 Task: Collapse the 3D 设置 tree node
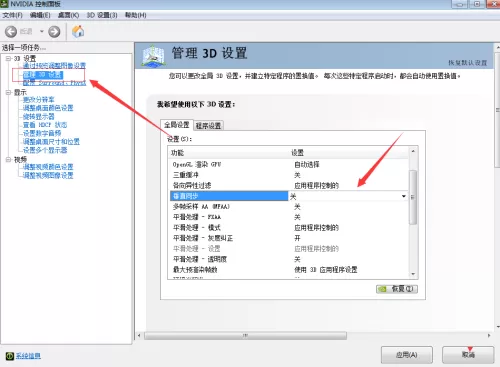pos(8,58)
